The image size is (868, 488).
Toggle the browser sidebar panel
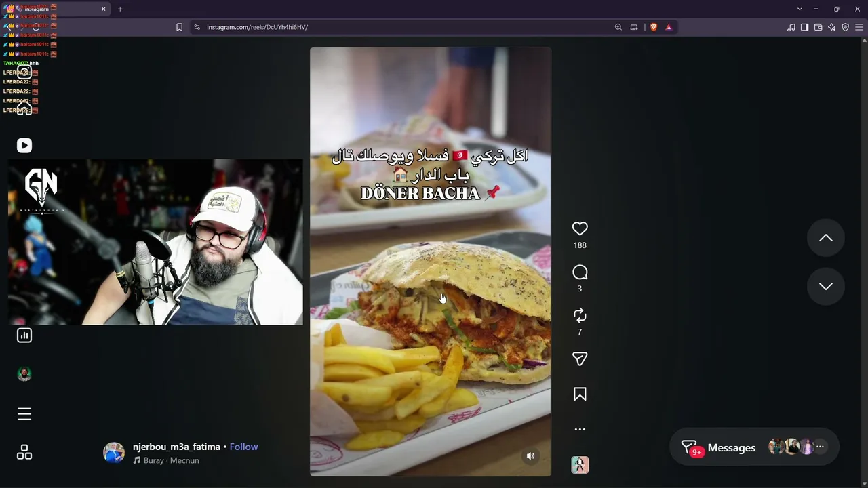(x=804, y=27)
